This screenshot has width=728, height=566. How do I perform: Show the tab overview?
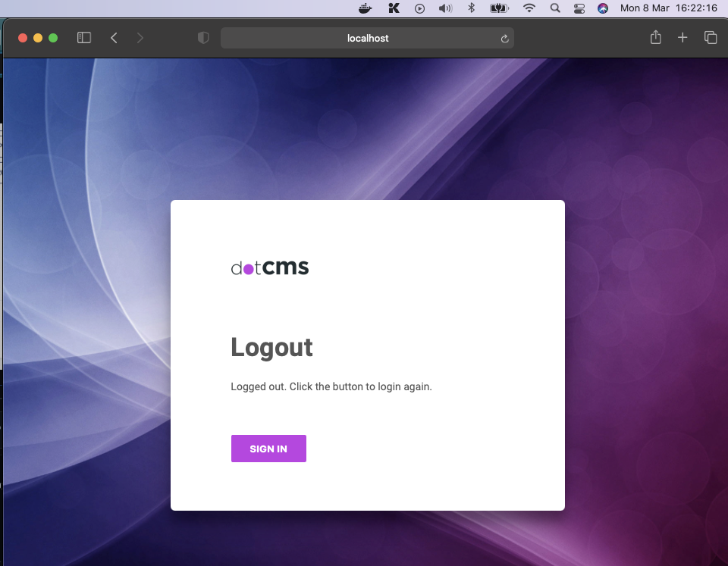pyautogui.click(x=711, y=38)
